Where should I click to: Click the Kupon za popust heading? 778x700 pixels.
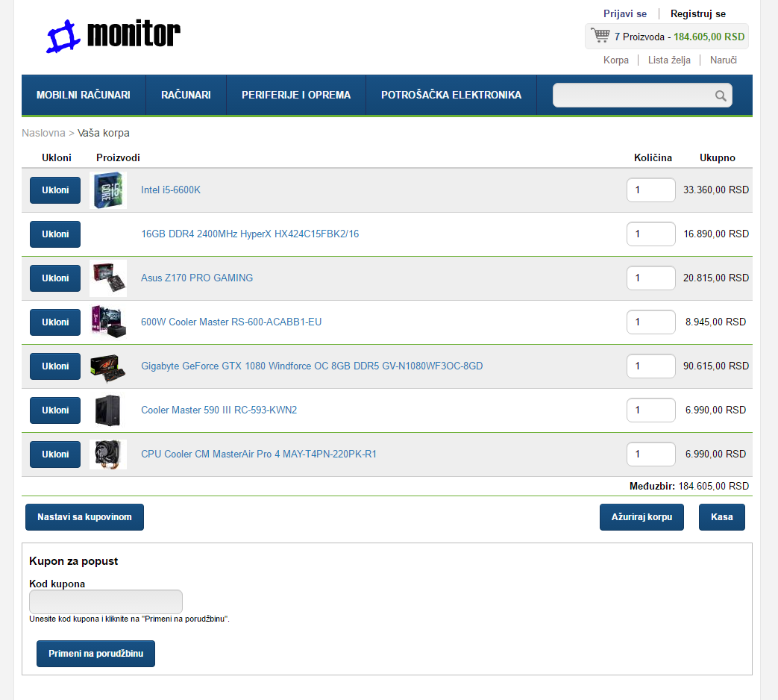click(x=73, y=561)
